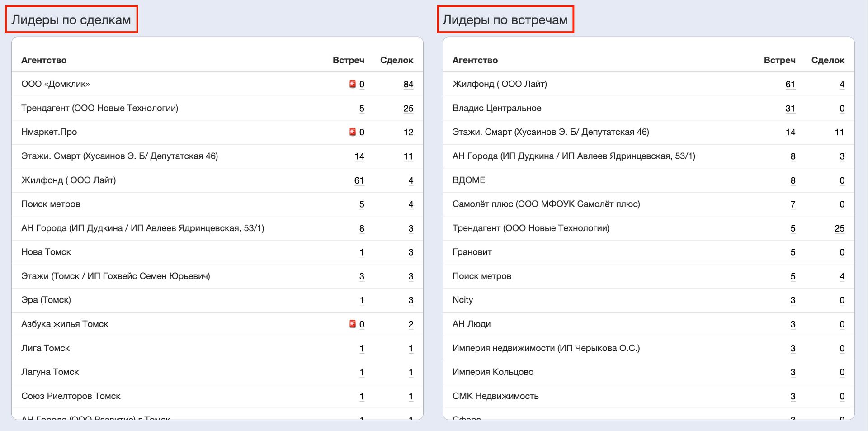
Task: Open 3 meetings link for АН Люди
Action: [793, 324]
